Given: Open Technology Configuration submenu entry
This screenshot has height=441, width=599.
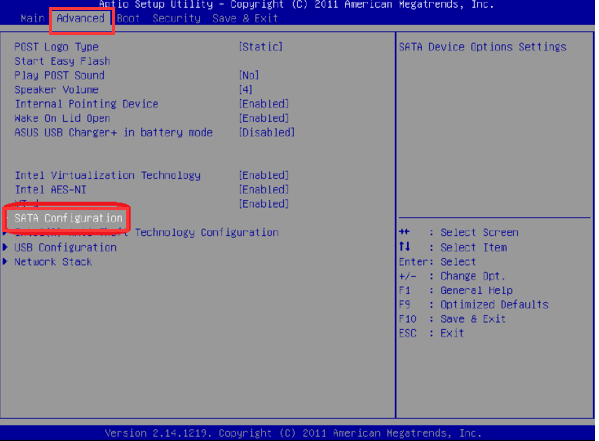Looking at the screenshot, I should (207, 232).
